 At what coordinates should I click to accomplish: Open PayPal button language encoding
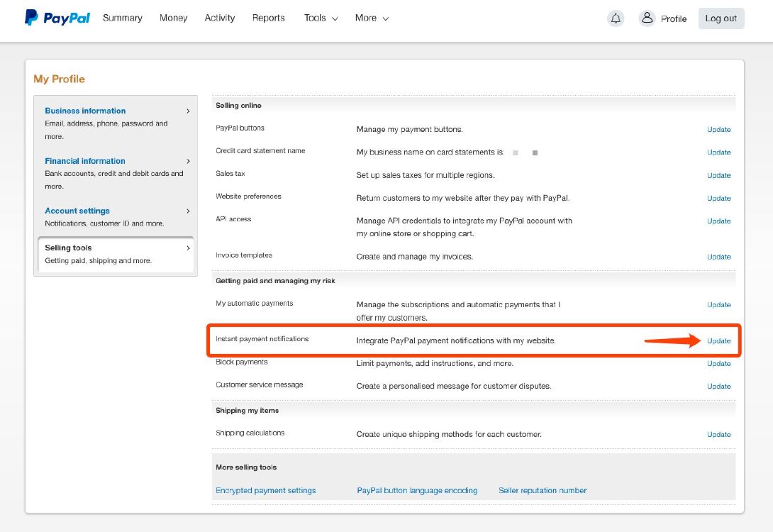coord(417,491)
